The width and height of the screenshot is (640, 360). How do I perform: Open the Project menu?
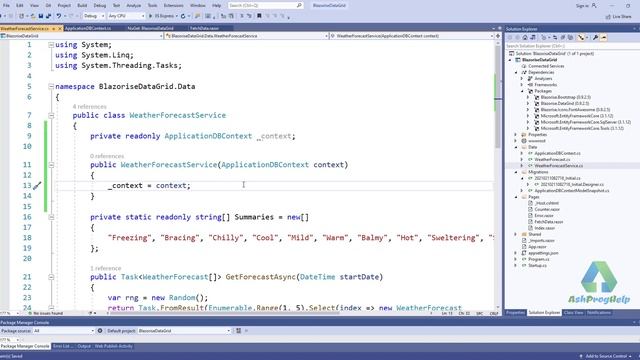click(64, 6)
